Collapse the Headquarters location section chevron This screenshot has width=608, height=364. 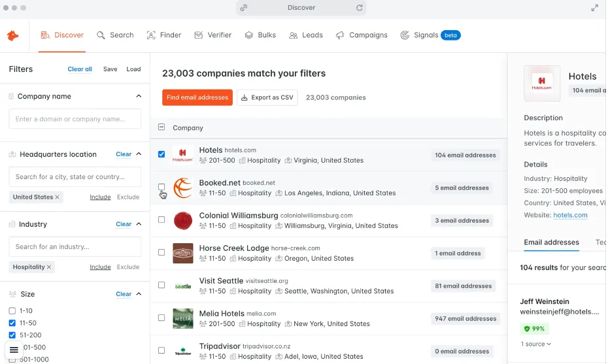139,154
